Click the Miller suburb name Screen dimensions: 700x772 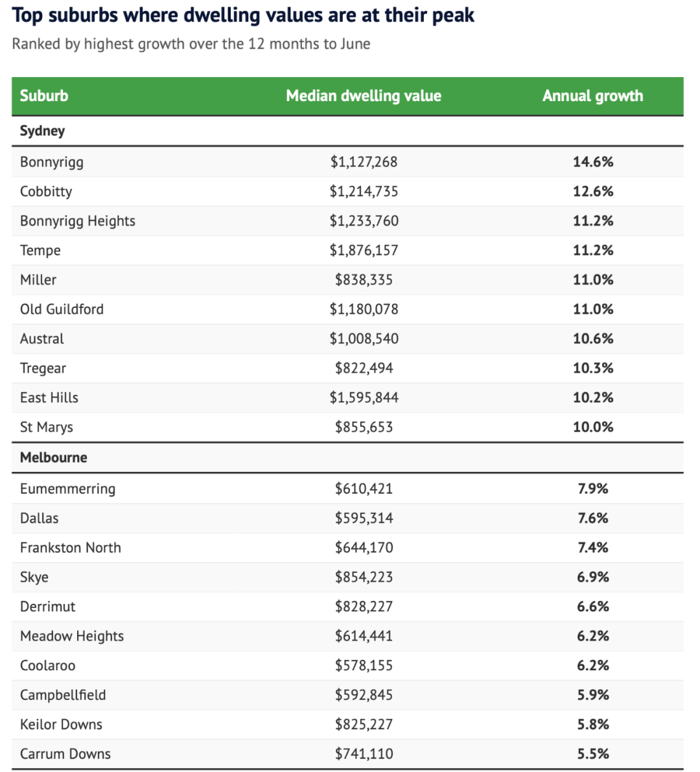coord(38,279)
